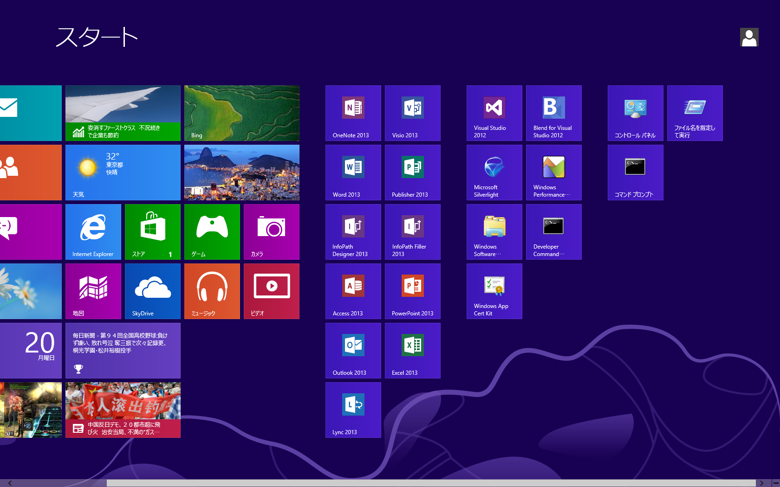Open InfoPath Filler 2013 tile
The height and width of the screenshot is (487, 780).
point(412,232)
